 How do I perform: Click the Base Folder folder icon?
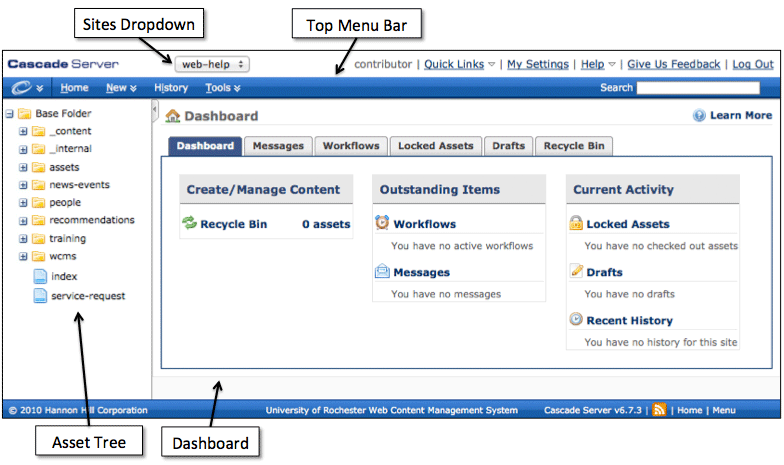coord(24,114)
